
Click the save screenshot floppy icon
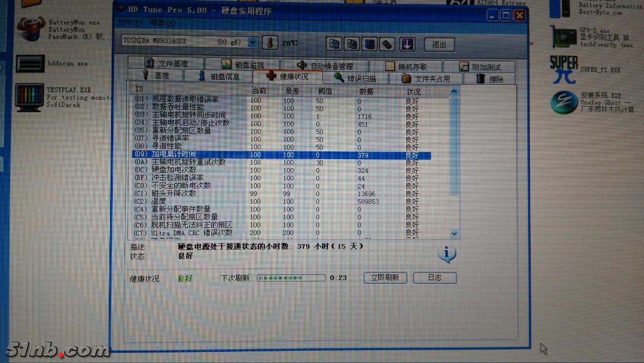tap(369, 44)
